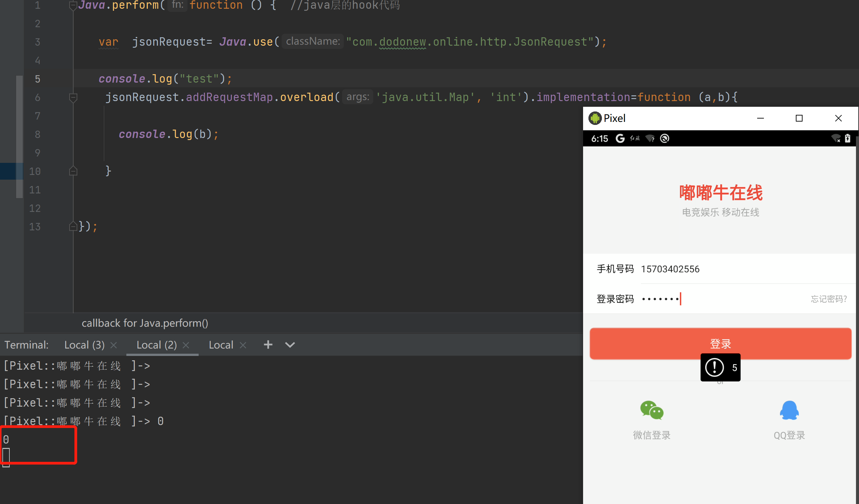
Task: Maximize the Pixel emulator window
Action: pyautogui.click(x=799, y=118)
